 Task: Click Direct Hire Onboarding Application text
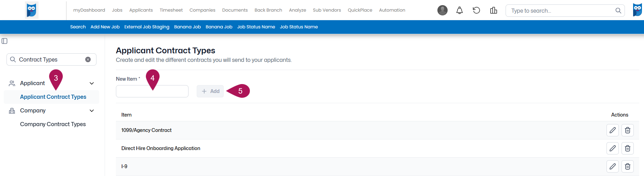[x=161, y=148]
